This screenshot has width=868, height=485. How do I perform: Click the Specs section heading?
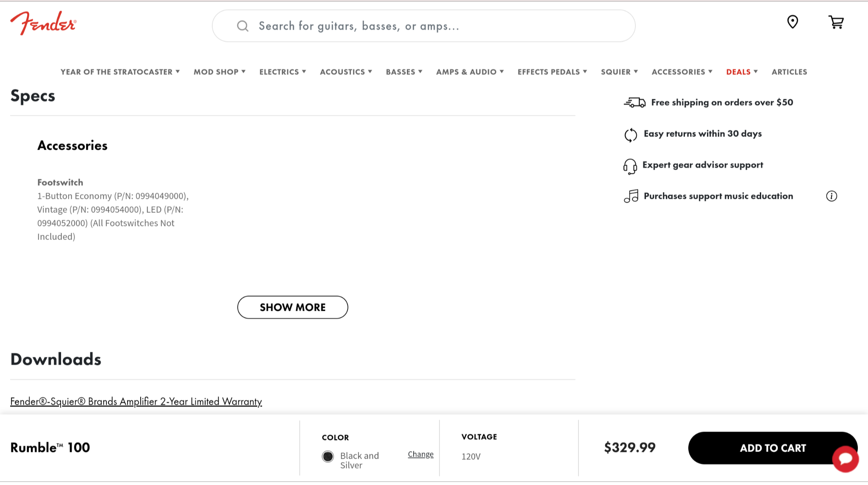coord(33,96)
